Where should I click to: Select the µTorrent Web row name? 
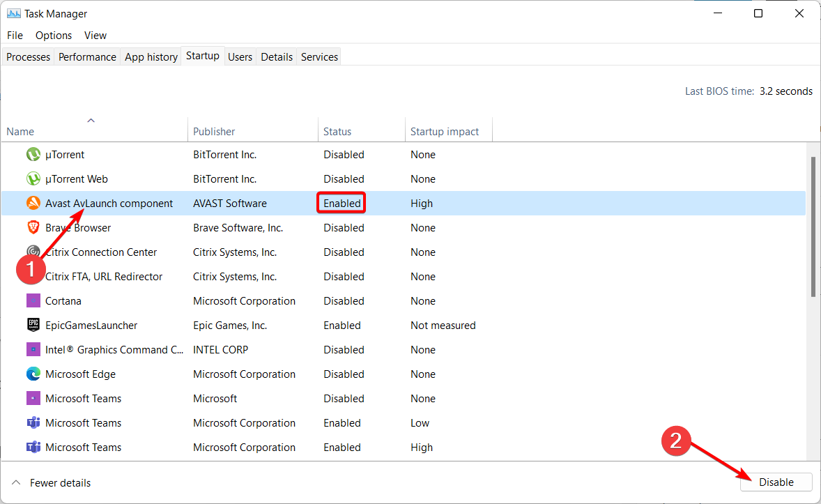point(77,179)
